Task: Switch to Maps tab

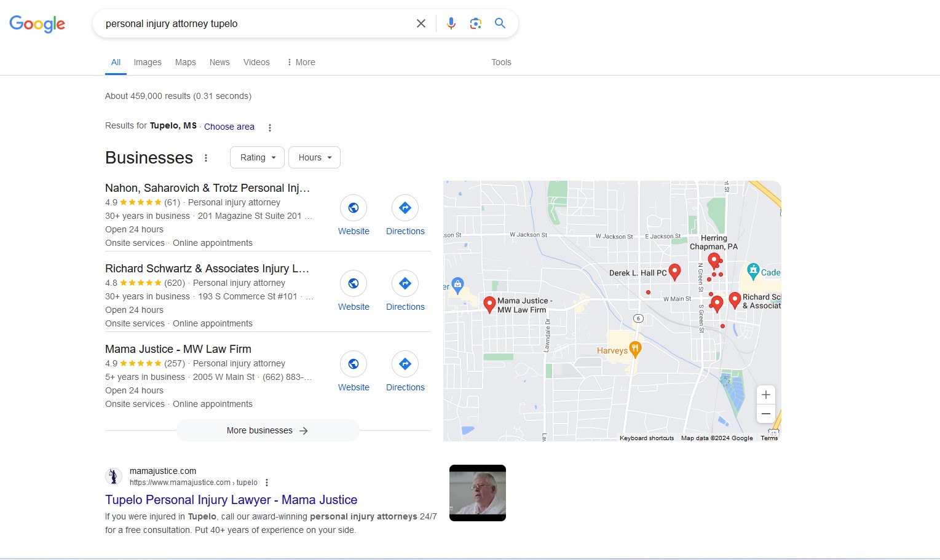Action: tap(185, 62)
